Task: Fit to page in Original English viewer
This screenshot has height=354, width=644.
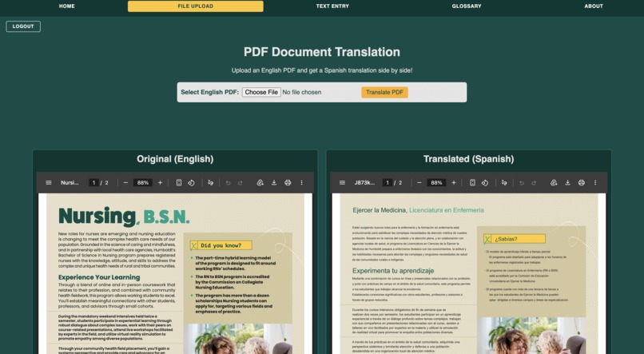Action: tap(179, 183)
